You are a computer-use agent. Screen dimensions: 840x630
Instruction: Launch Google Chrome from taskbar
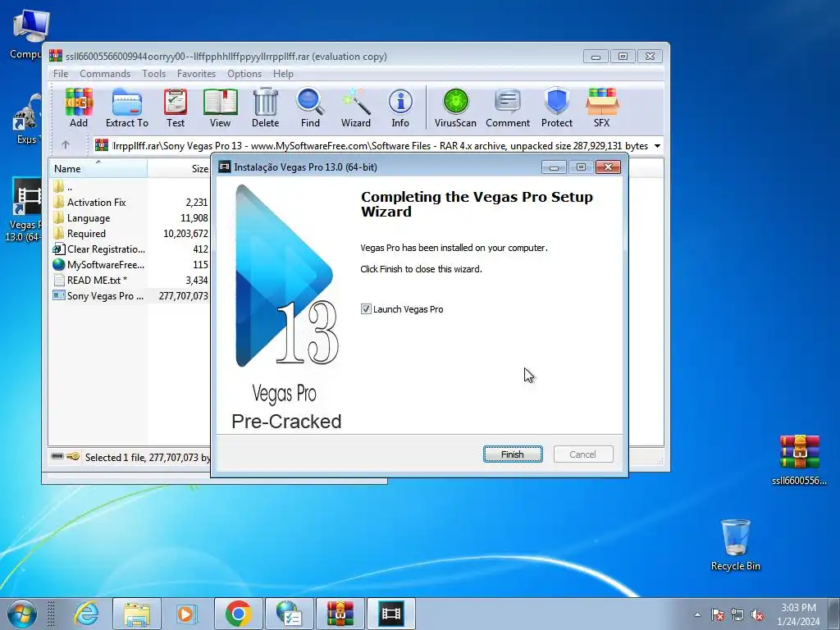(239, 614)
